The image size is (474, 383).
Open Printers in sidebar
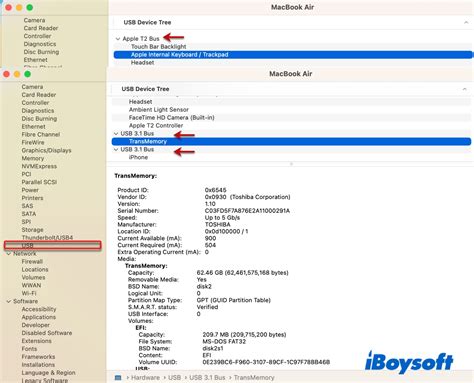pos(32,198)
